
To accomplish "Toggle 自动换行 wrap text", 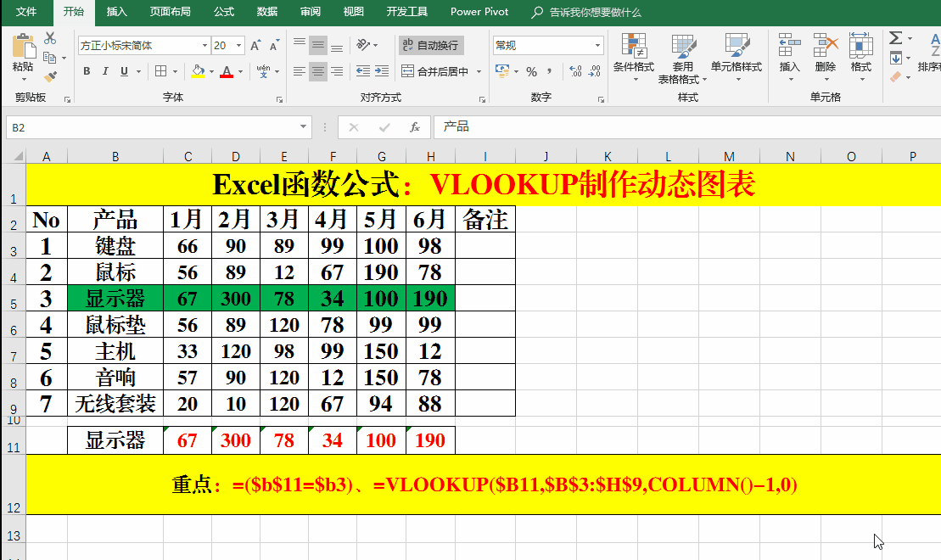I will [431, 45].
